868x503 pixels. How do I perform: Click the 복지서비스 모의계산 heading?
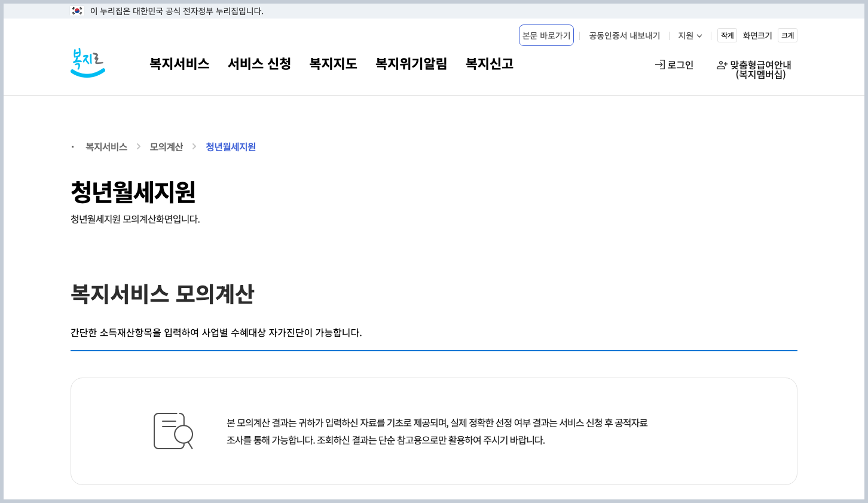(162, 294)
